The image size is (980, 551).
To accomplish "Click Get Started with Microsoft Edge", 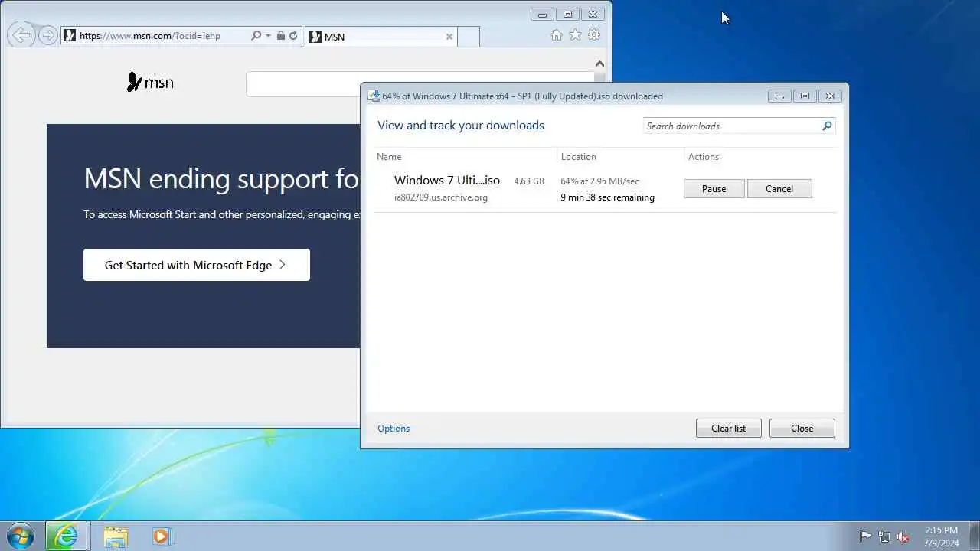I will pyautogui.click(x=197, y=265).
